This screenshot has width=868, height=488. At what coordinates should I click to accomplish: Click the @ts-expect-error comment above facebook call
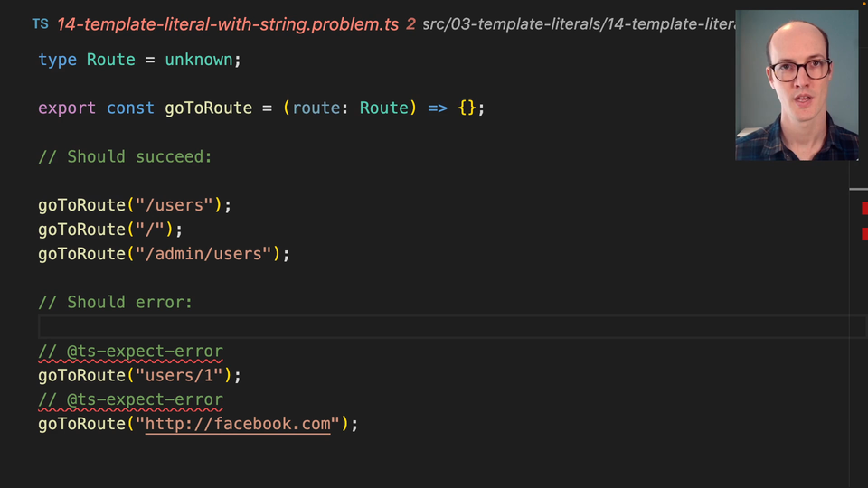point(130,400)
